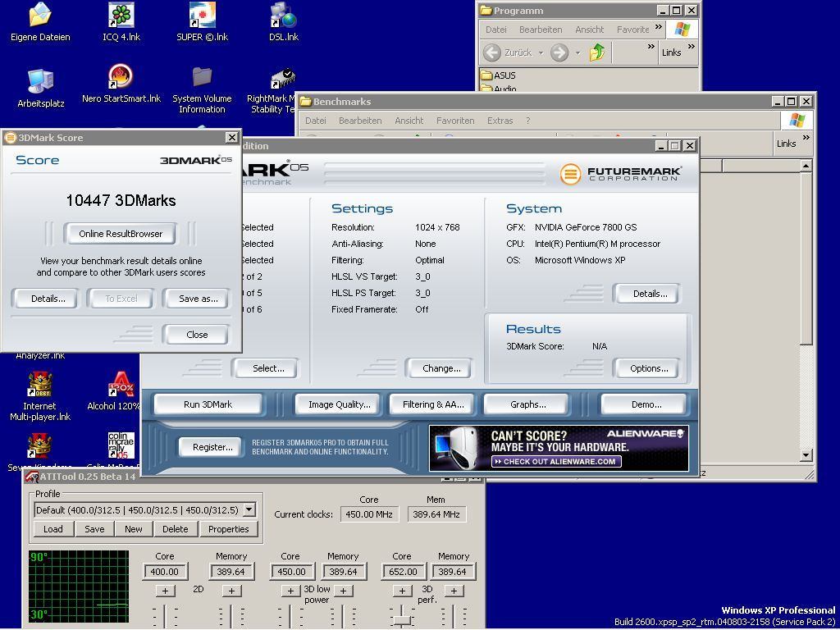Screen dimensions: 840x630
Task: Expand the Programm toolbar overflow chevron
Action: (651, 47)
